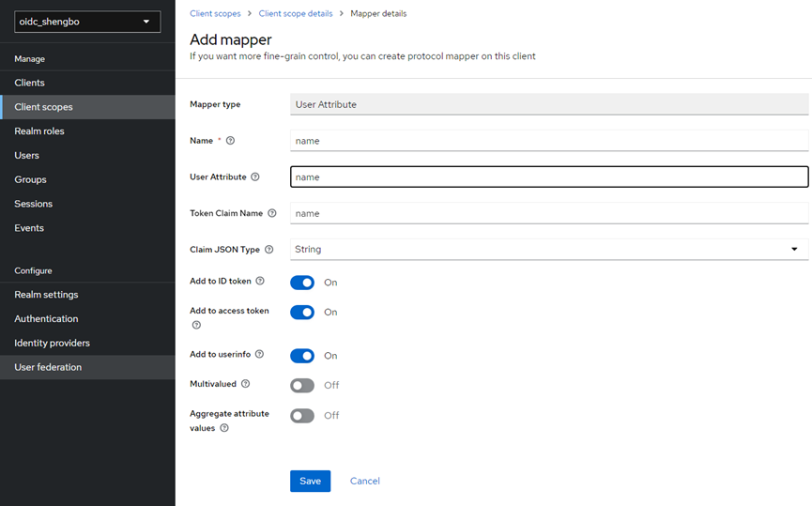
Task: Select User federation from the sidebar
Action: 48,367
